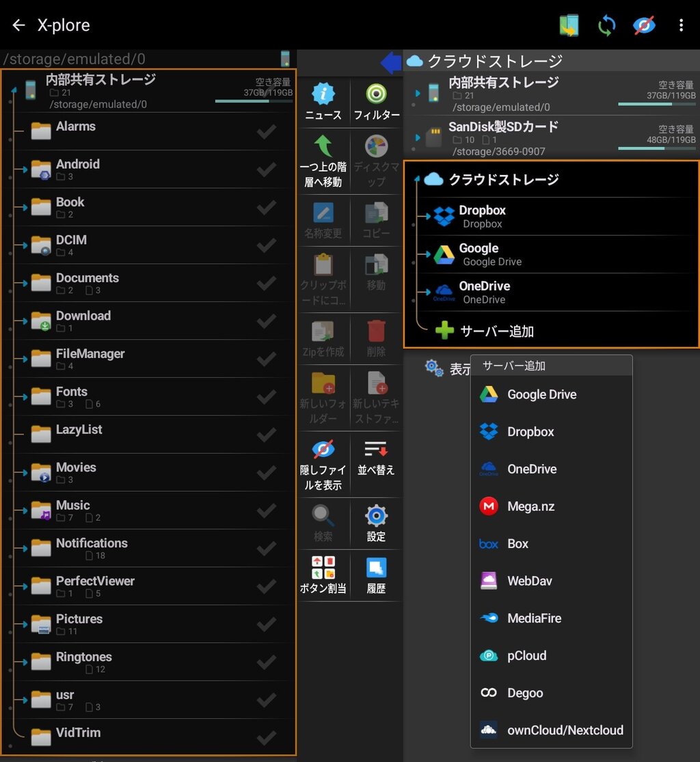Toggle hidden files eye icon in top bar
The image size is (700, 762).
[644, 25]
